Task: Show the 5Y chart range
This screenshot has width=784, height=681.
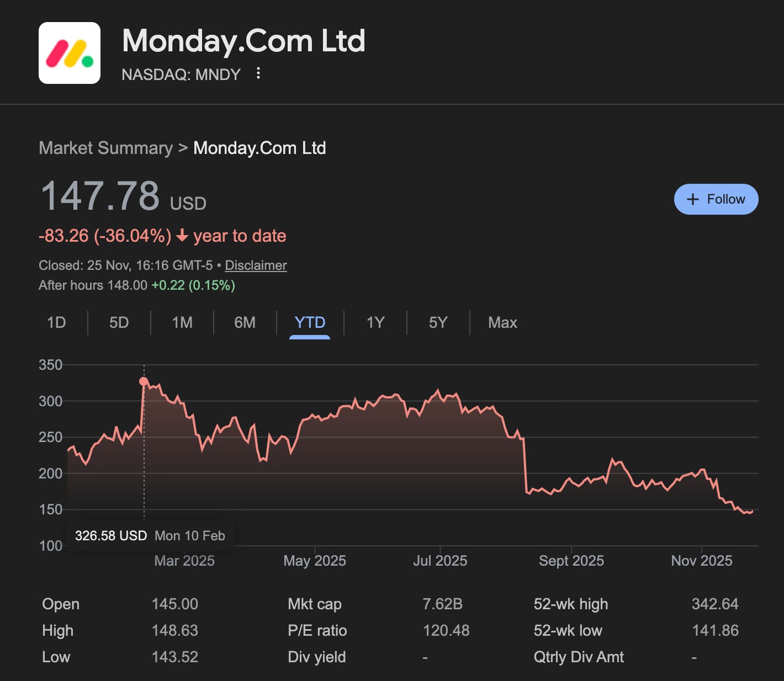Action: [438, 322]
